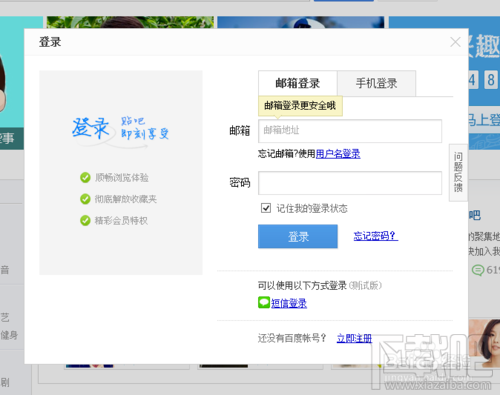Click the 还没有百度帐号? text
This screenshot has height=395, width=500.
(x=292, y=338)
